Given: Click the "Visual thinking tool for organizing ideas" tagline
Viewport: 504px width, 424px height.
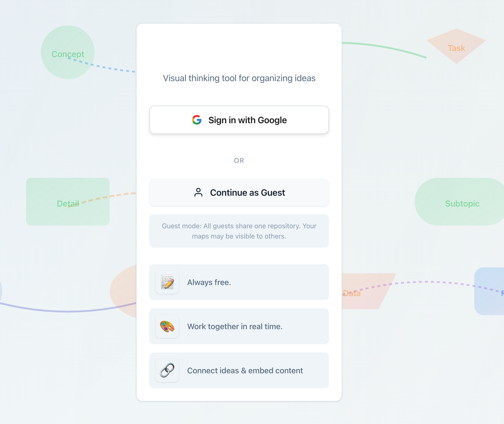Looking at the screenshot, I should pyautogui.click(x=239, y=78).
